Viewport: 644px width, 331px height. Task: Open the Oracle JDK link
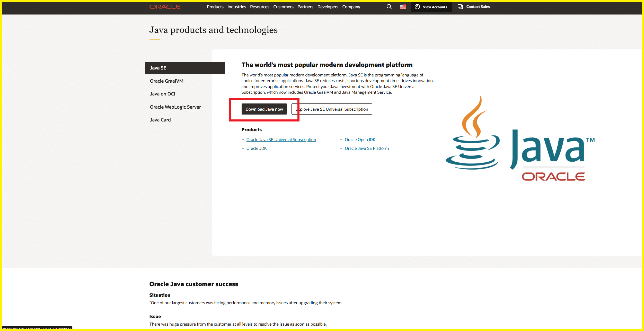256,148
